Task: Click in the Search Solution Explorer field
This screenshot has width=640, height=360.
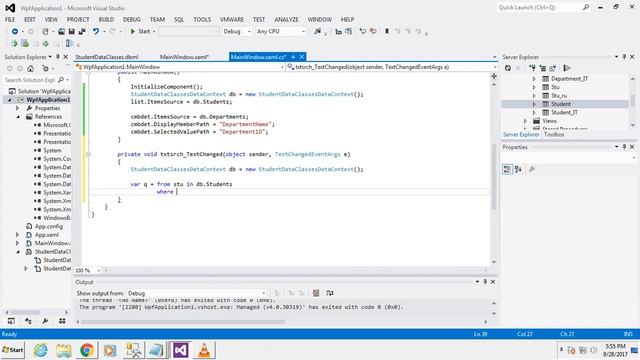Action: (x=31, y=80)
